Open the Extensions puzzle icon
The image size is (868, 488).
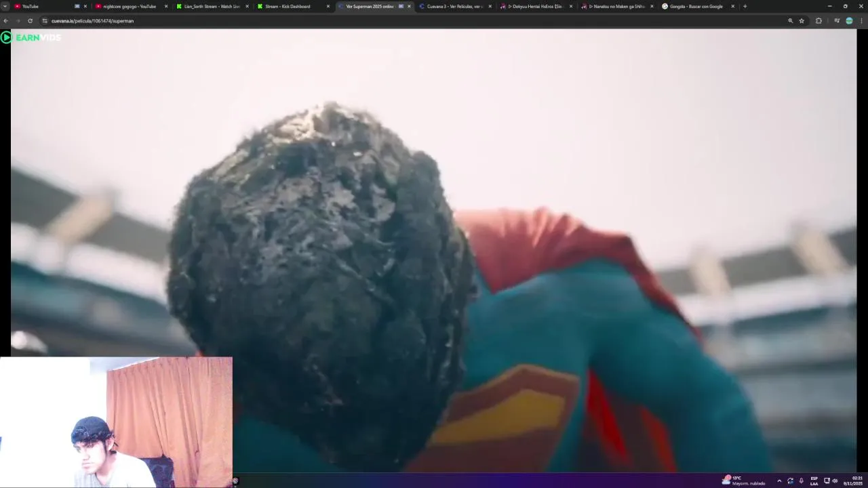tap(818, 21)
